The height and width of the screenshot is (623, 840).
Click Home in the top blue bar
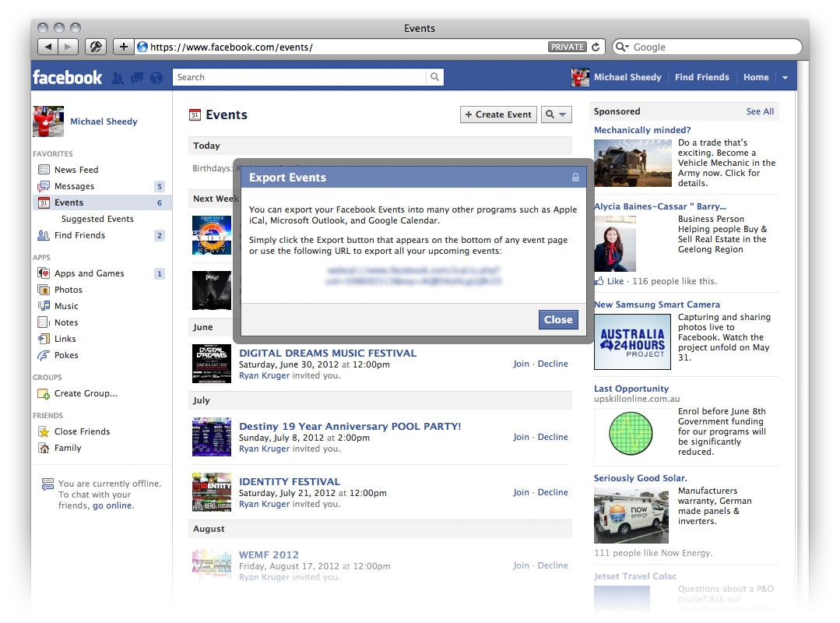[756, 77]
